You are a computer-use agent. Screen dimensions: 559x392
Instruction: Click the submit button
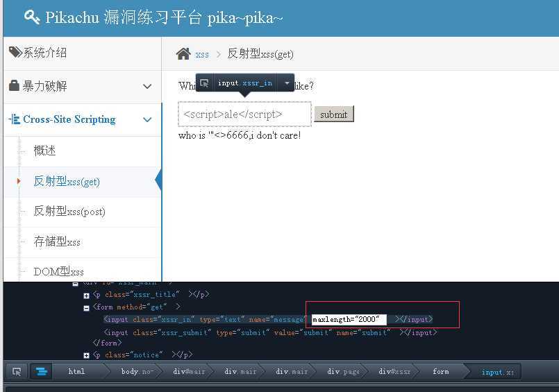334,114
